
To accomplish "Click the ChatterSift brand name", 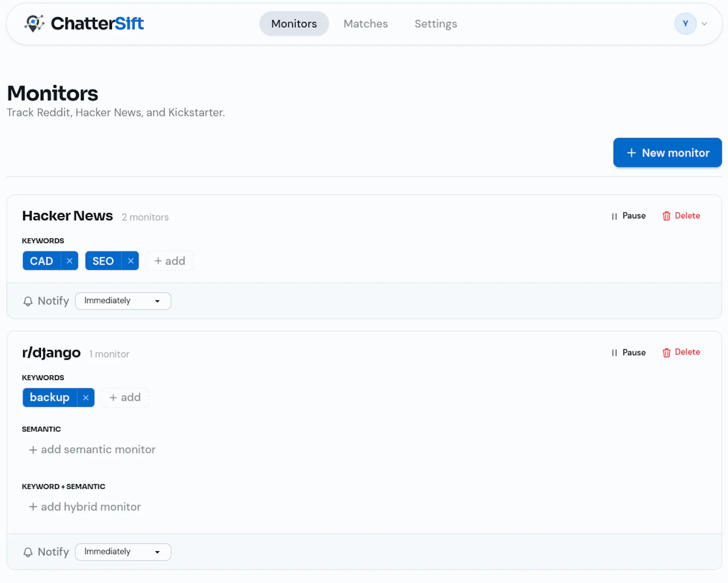I will point(97,23).
